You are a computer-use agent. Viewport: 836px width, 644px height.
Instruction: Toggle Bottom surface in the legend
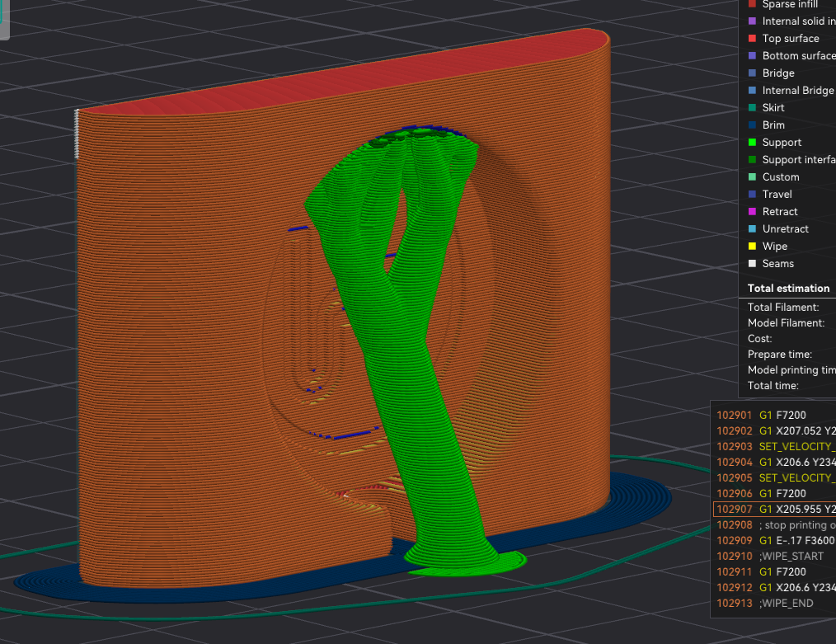click(x=797, y=56)
